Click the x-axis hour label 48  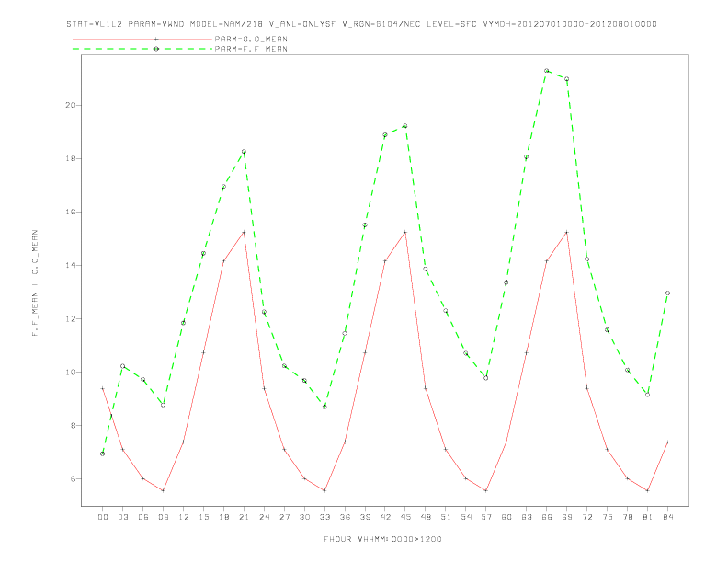pos(426,517)
